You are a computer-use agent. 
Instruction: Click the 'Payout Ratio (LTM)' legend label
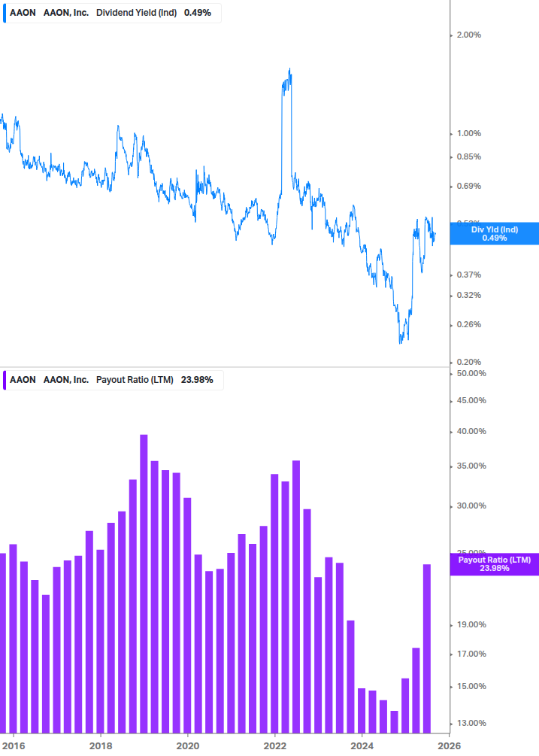[x=135, y=380]
